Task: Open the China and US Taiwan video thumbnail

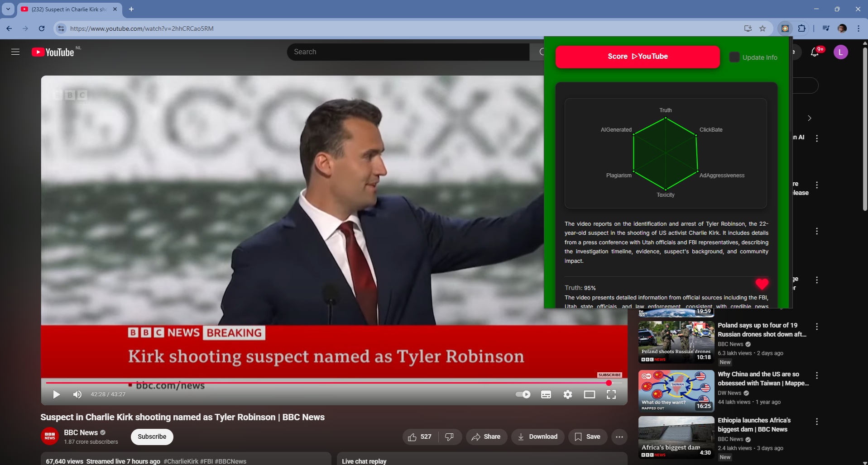Action: point(676,391)
